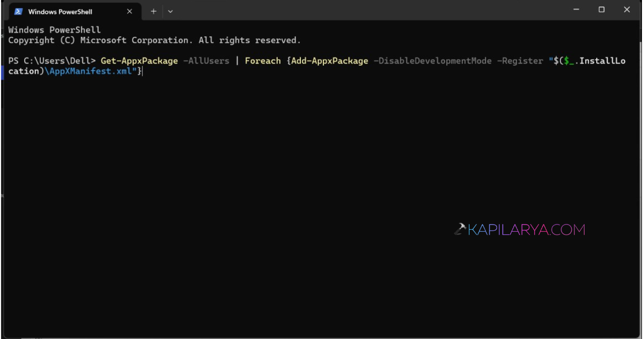Click the PowerShell icon in the tab

19,12
